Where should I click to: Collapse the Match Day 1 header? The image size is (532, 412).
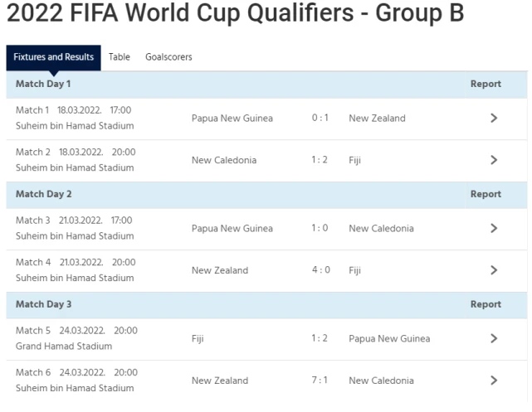click(266, 84)
